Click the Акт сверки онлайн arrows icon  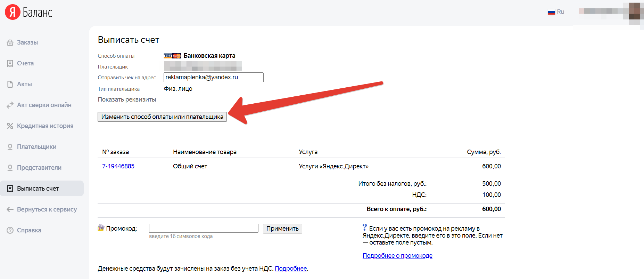point(10,105)
